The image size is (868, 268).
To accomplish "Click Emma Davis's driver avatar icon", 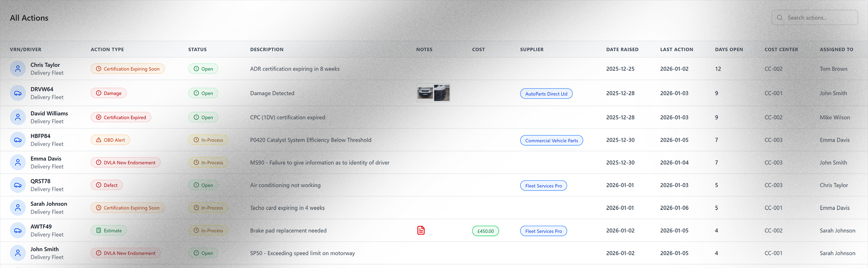I will pyautogui.click(x=18, y=163).
